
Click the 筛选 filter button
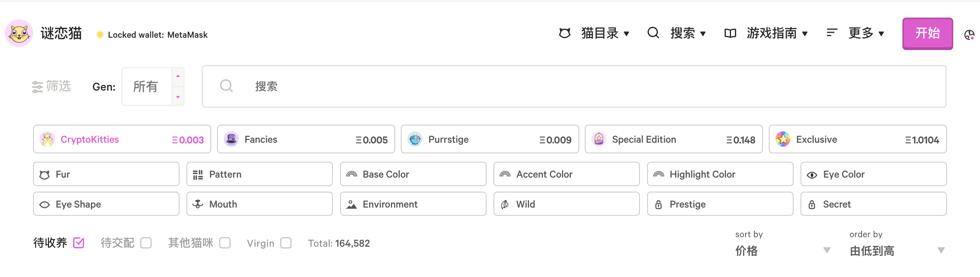pos(51,86)
